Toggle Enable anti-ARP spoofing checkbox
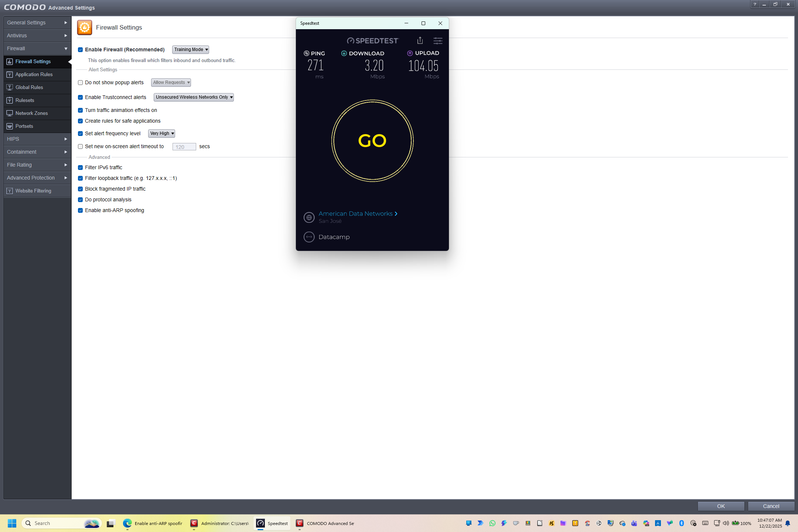Screen dimensions: 798x532 (x=80, y=211)
